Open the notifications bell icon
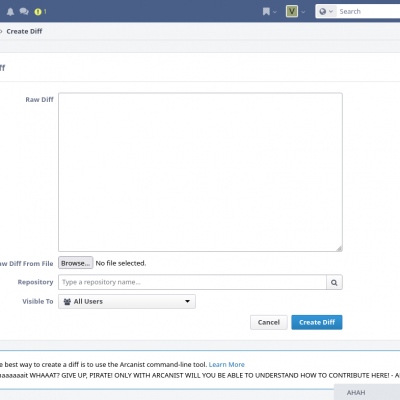Screen dimensions: 400x400 [x=10, y=12]
